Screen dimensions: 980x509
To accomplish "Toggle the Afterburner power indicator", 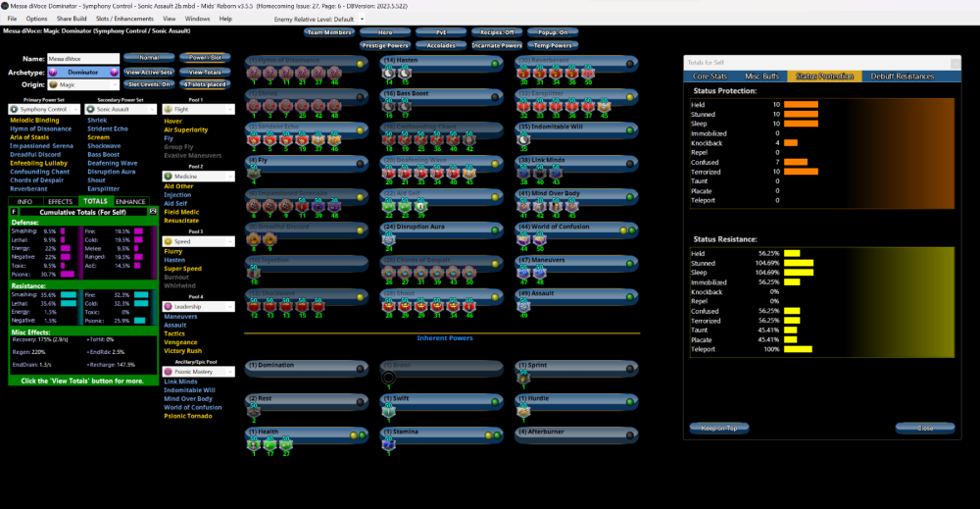I will (630, 432).
